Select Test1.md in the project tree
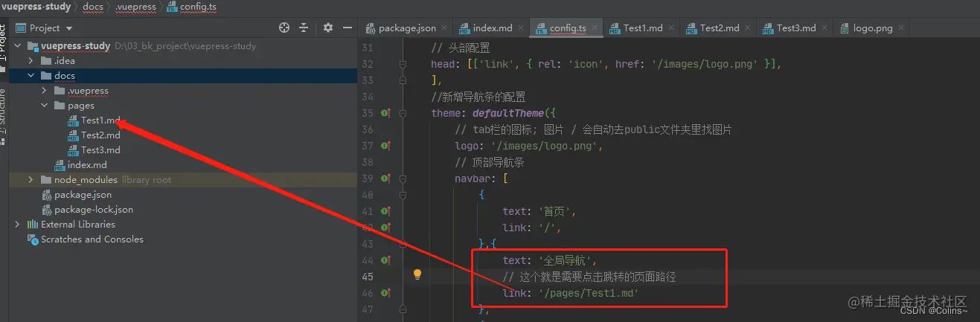 click(x=100, y=120)
